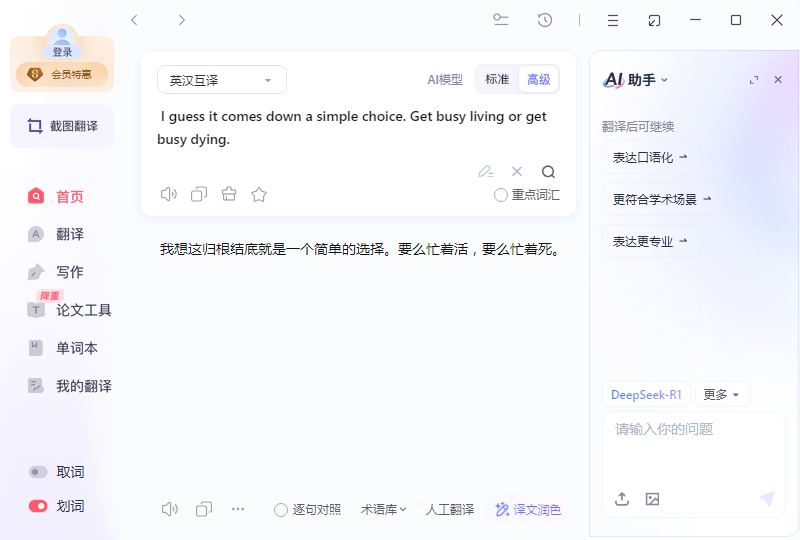Viewport: 800px width, 540px height.
Task: Switch to mini window mode icon
Action: coord(654,20)
